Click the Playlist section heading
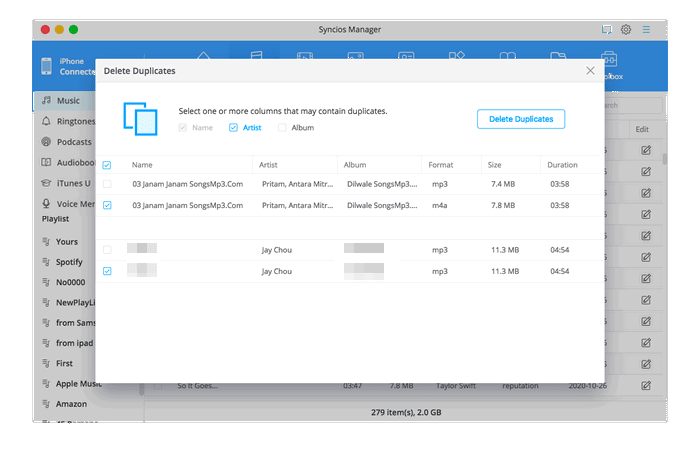This screenshot has width=700, height=469. coord(55,219)
